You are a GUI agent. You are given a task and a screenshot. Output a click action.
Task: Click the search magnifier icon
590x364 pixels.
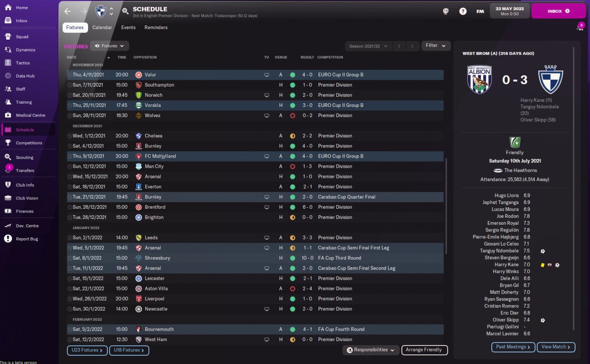pos(125,11)
